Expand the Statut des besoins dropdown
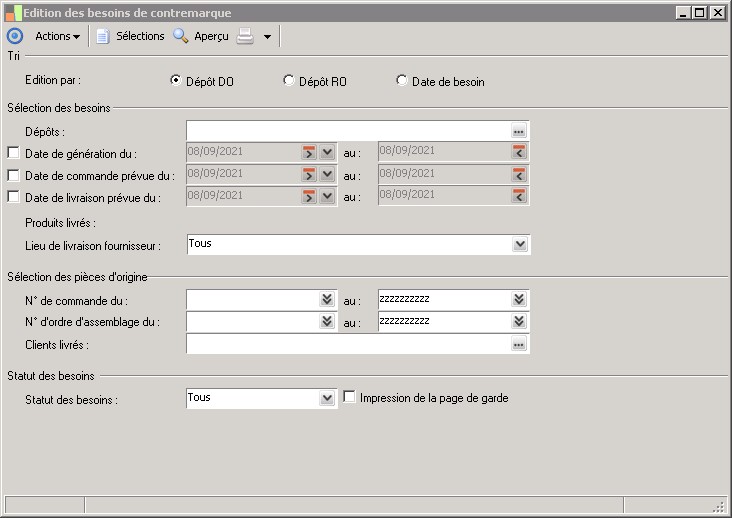732x518 pixels. point(327,398)
